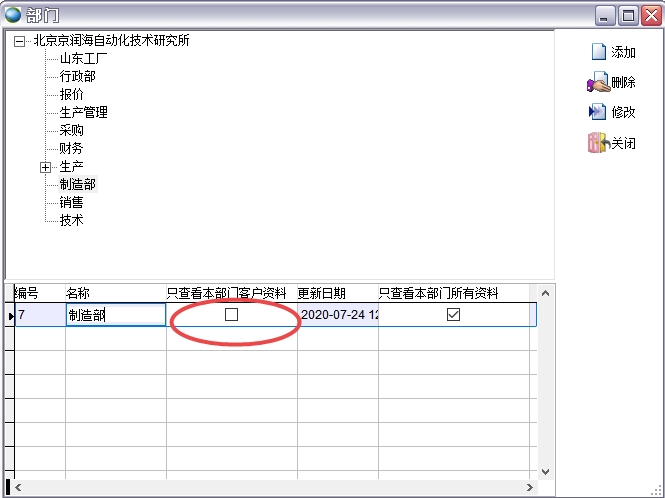Image resolution: width=665 pixels, height=498 pixels.
Task: Click the globe icon in title bar
Action: pos(13,14)
